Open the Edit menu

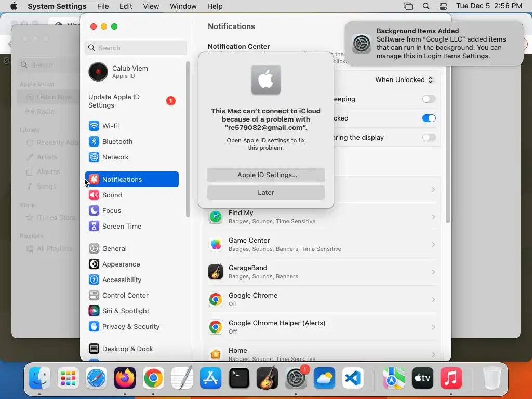click(126, 6)
